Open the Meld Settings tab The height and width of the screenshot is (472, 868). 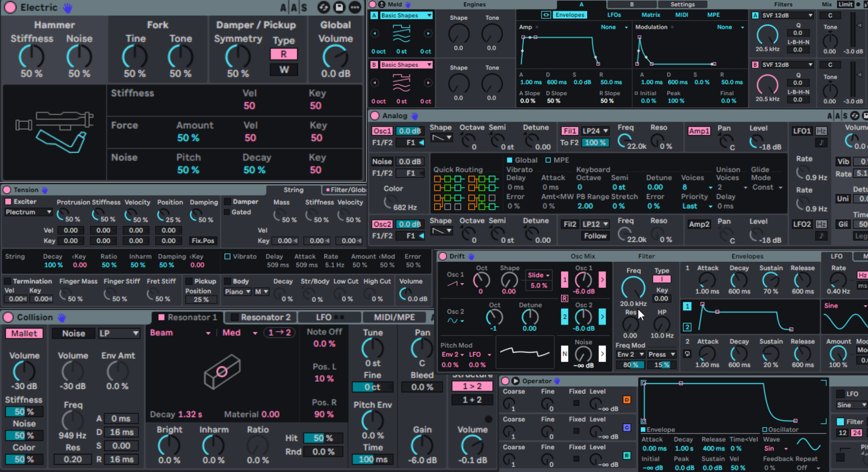point(683,5)
